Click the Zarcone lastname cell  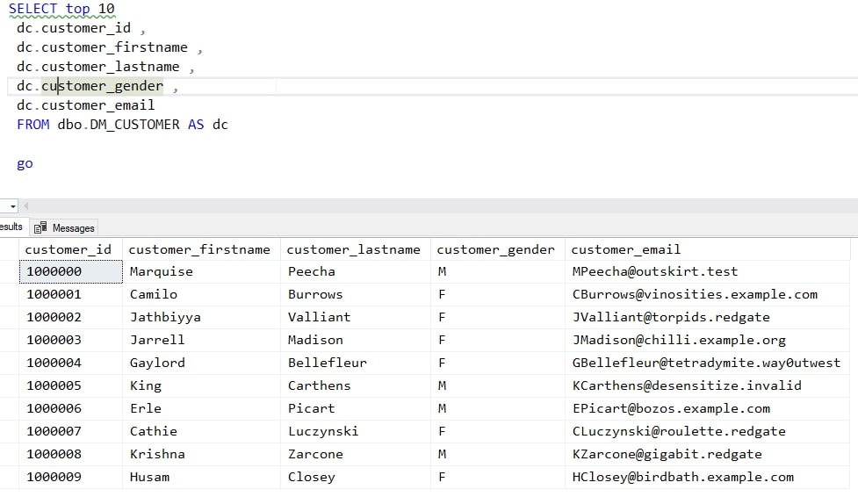(356, 454)
